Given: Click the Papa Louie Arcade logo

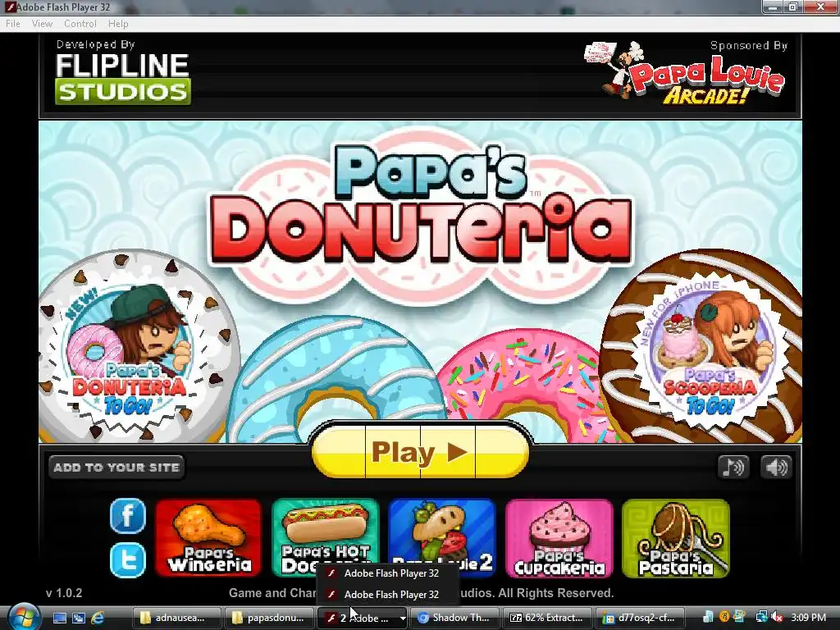Looking at the screenshot, I should pos(686,72).
